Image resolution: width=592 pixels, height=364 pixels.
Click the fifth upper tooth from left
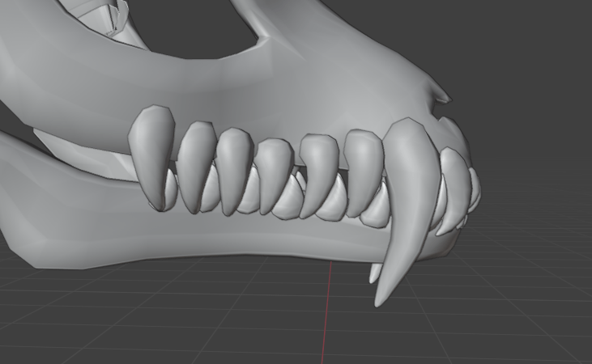coord(317,170)
